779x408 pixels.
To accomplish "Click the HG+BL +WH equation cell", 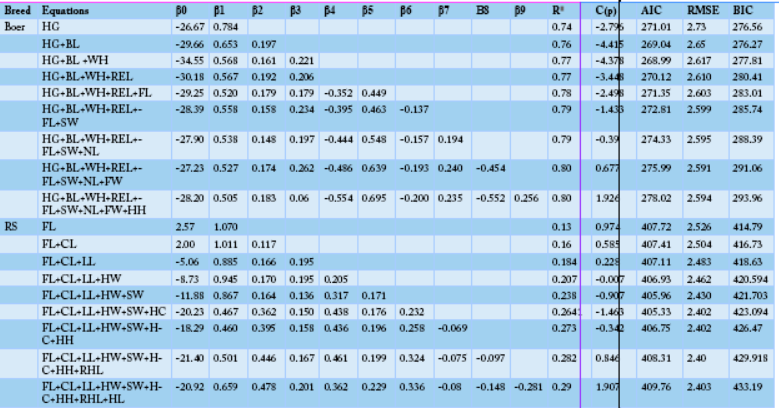I will (70, 61).
